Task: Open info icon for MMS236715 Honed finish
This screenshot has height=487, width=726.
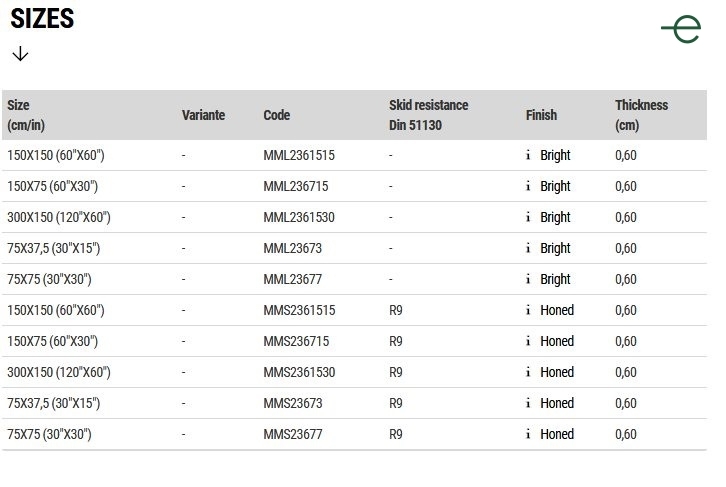Action: pyautogui.click(x=528, y=341)
